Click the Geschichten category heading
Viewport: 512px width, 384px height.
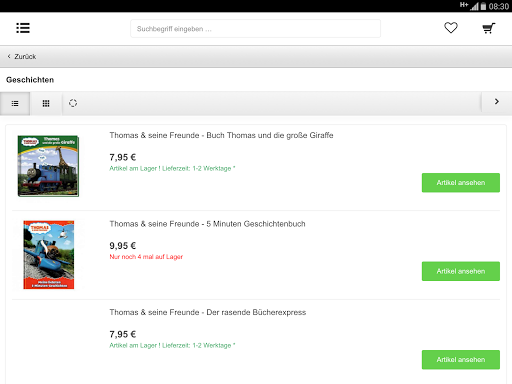coord(30,80)
